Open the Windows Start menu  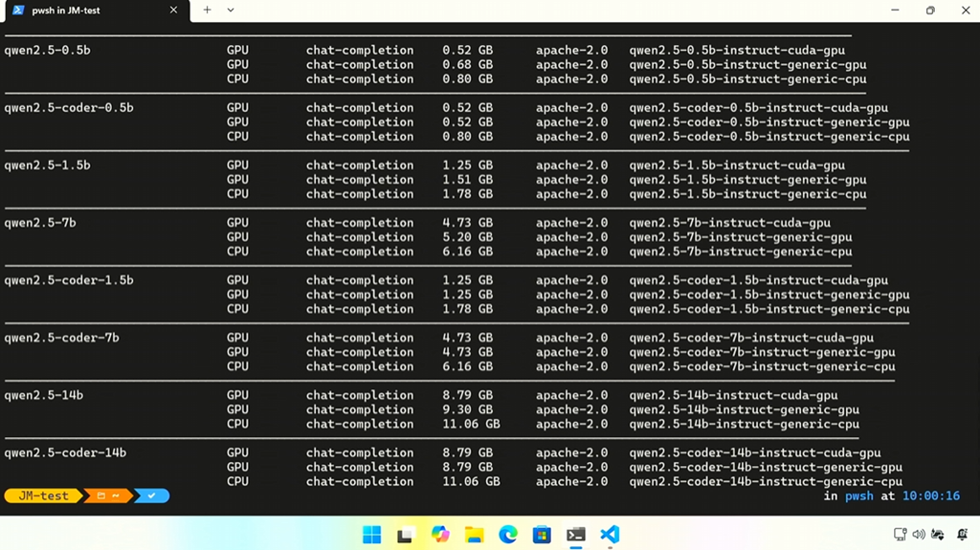(372, 535)
